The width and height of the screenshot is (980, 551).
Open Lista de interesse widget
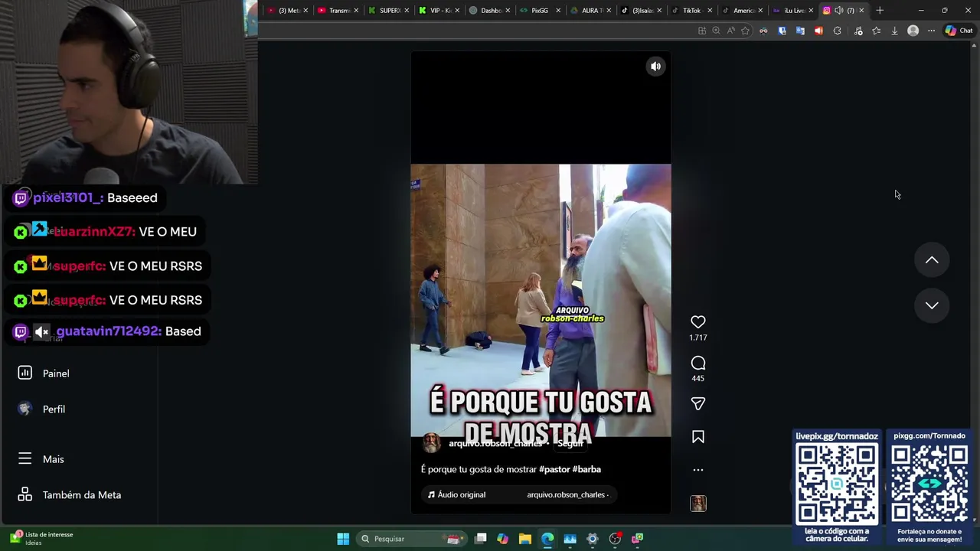(42, 539)
